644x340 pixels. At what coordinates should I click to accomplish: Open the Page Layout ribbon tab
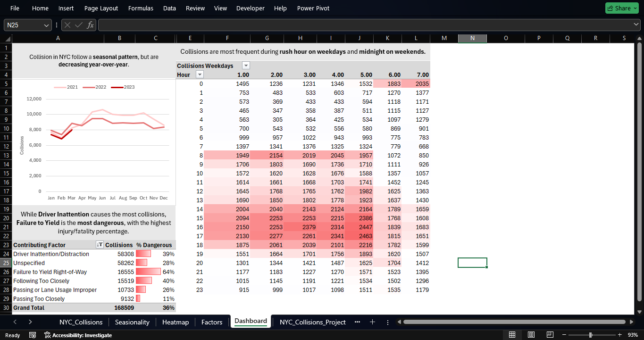coord(101,8)
